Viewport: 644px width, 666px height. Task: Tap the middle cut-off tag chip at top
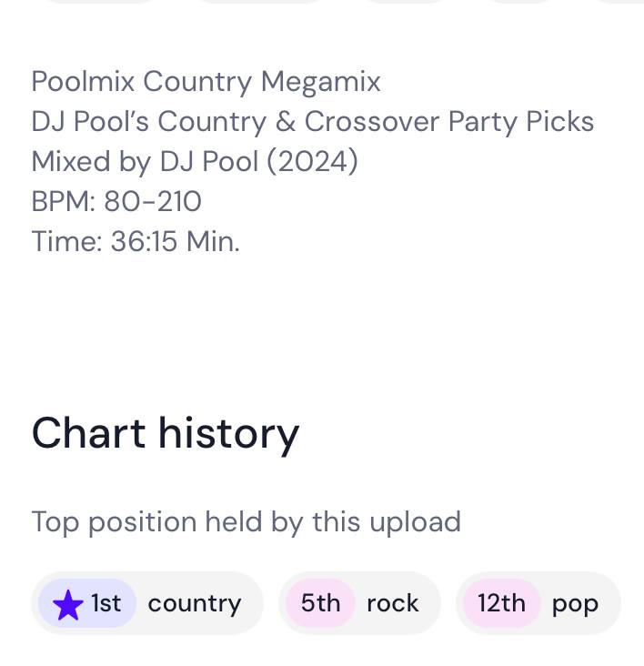[406, 1]
